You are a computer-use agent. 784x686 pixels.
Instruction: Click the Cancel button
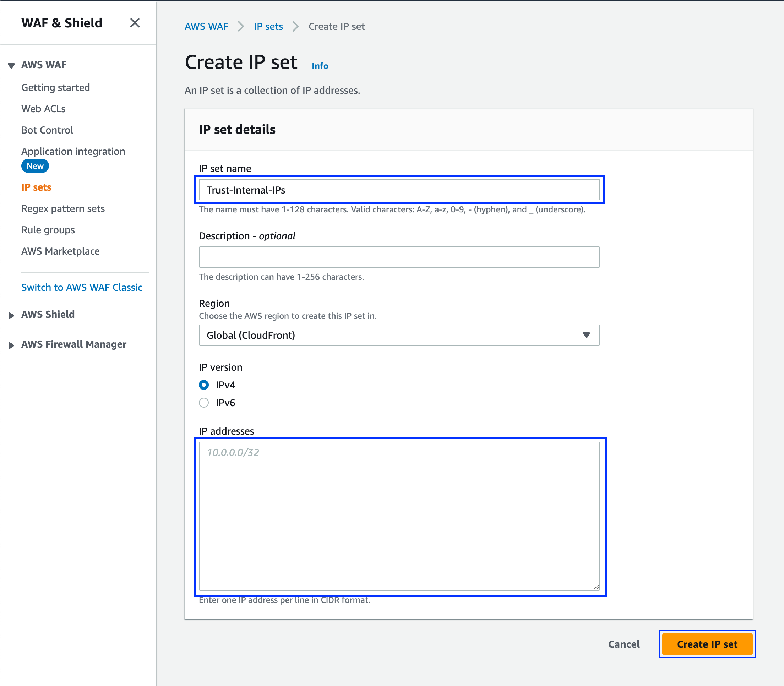pyautogui.click(x=624, y=644)
